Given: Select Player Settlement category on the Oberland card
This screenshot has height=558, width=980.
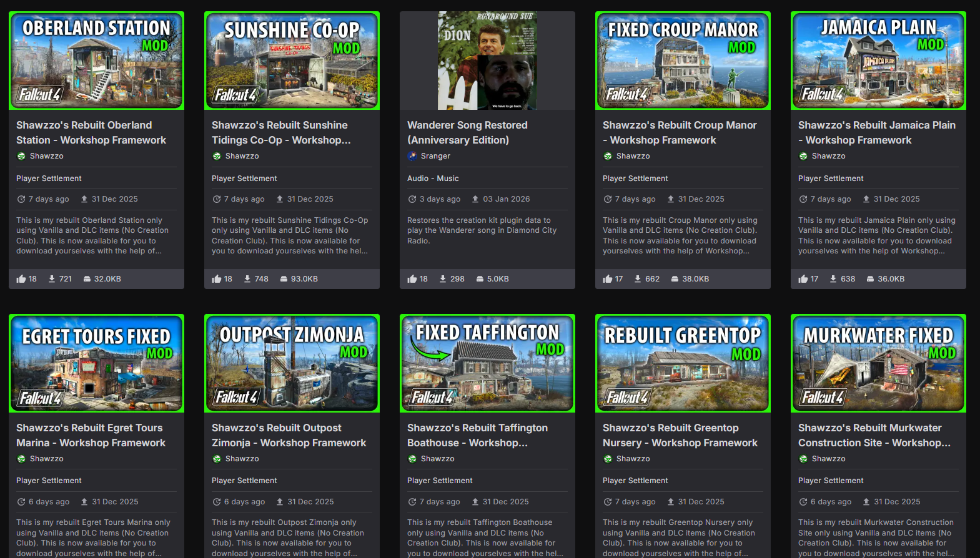Looking at the screenshot, I should (49, 179).
